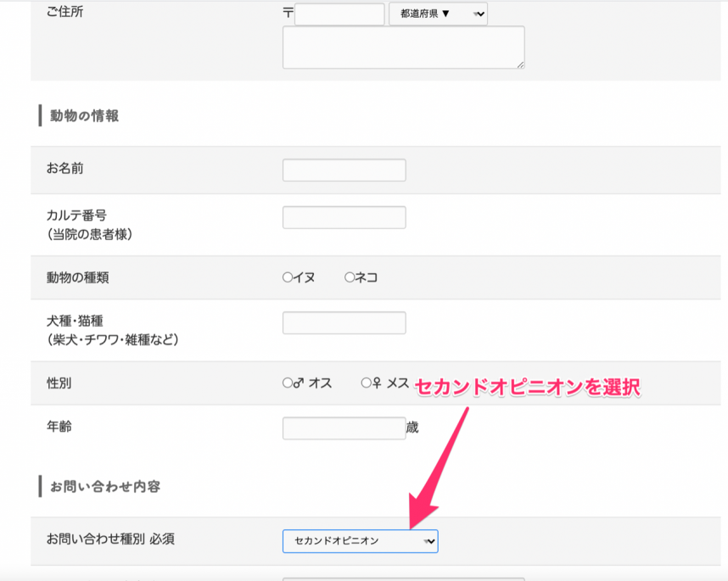Focus the animal お名前 input field

click(x=344, y=170)
